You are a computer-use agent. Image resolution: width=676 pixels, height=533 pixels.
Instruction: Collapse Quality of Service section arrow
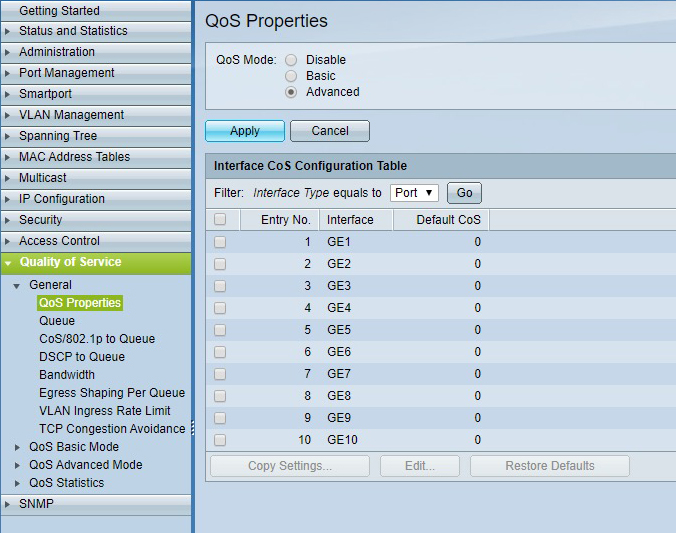pyautogui.click(x=8, y=263)
